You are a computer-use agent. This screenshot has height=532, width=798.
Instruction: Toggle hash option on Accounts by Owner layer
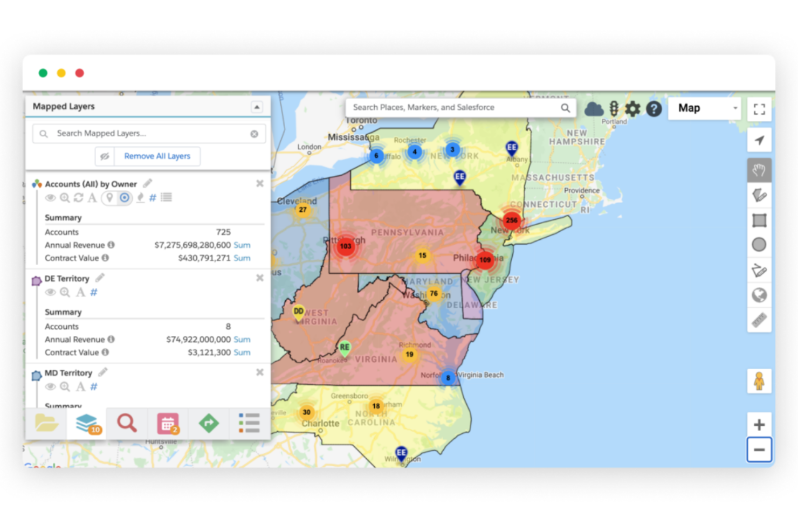click(153, 198)
